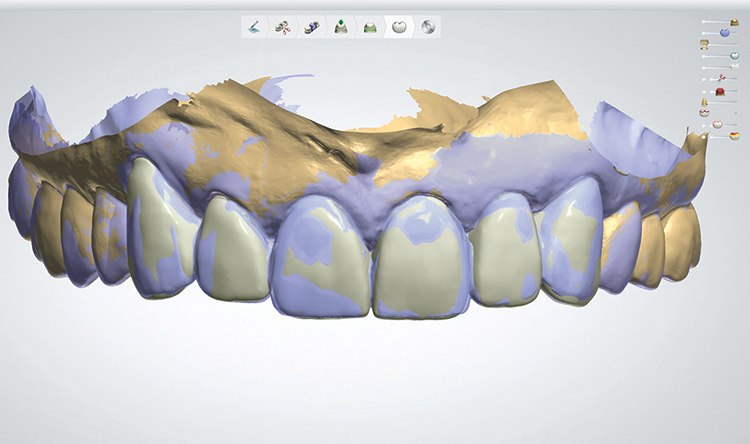Click the plain white tooth slider handle

(x=735, y=67)
